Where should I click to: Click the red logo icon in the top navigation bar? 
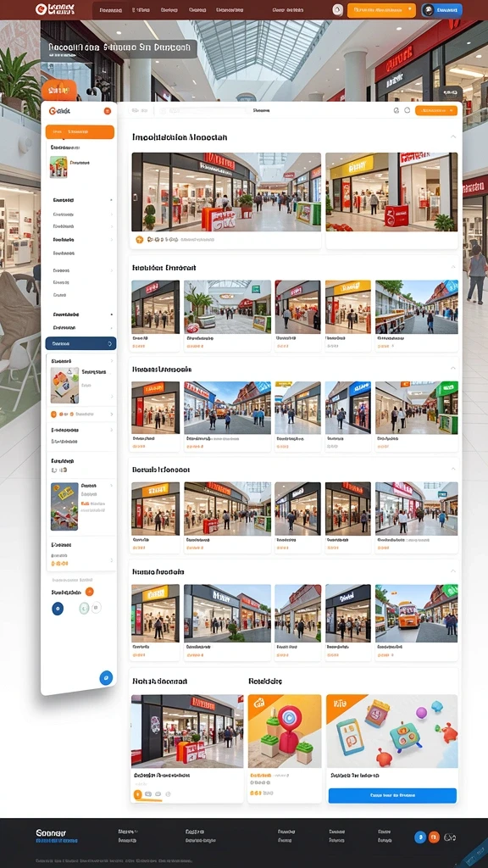(40, 9)
